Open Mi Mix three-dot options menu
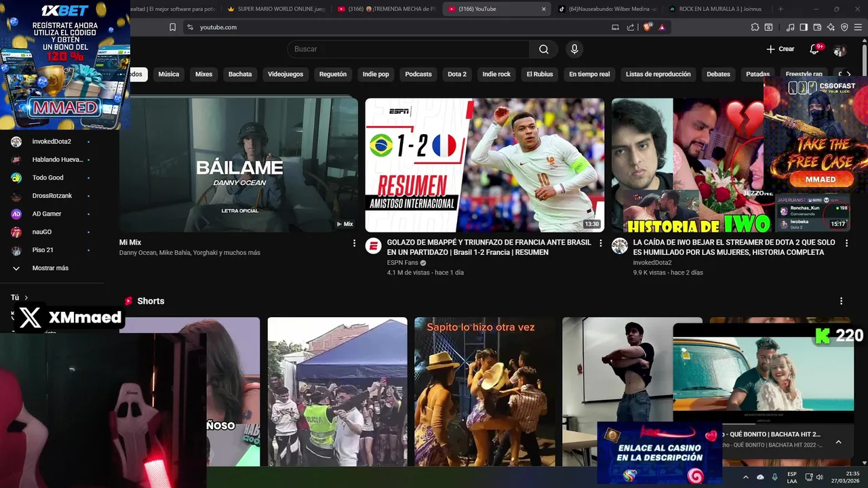The image size is (868, 488). 354,243
